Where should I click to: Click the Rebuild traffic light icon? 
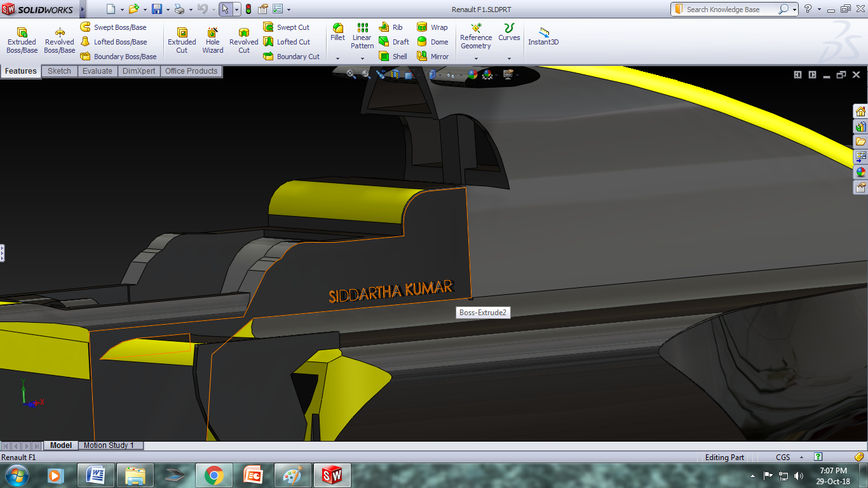(x=248, y=10)
